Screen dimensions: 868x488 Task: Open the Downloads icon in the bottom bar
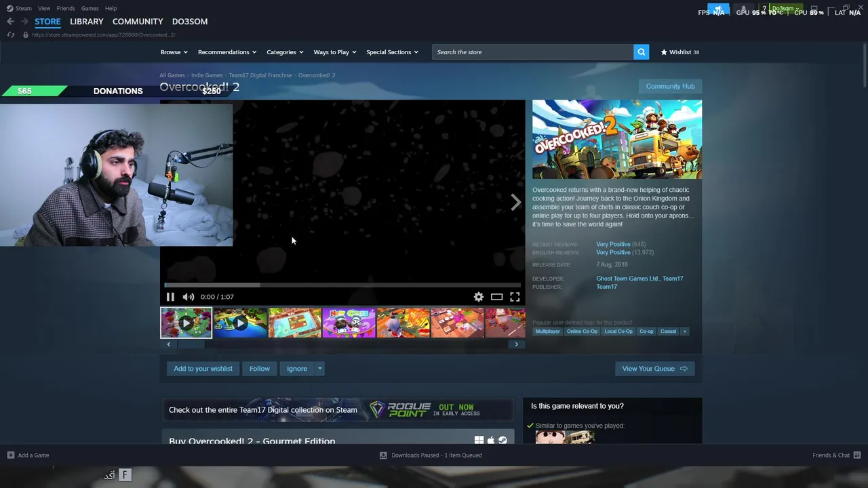(383, 455)
